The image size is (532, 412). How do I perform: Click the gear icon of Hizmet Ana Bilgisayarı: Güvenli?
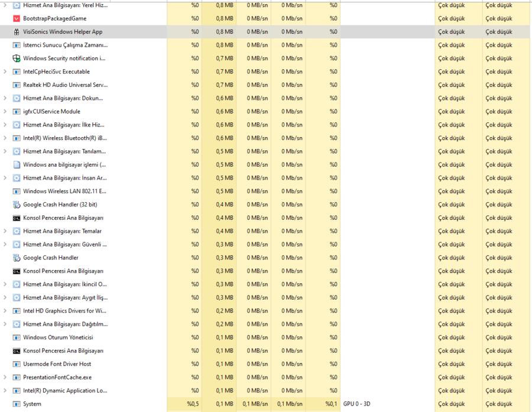[x=17, y=244]
